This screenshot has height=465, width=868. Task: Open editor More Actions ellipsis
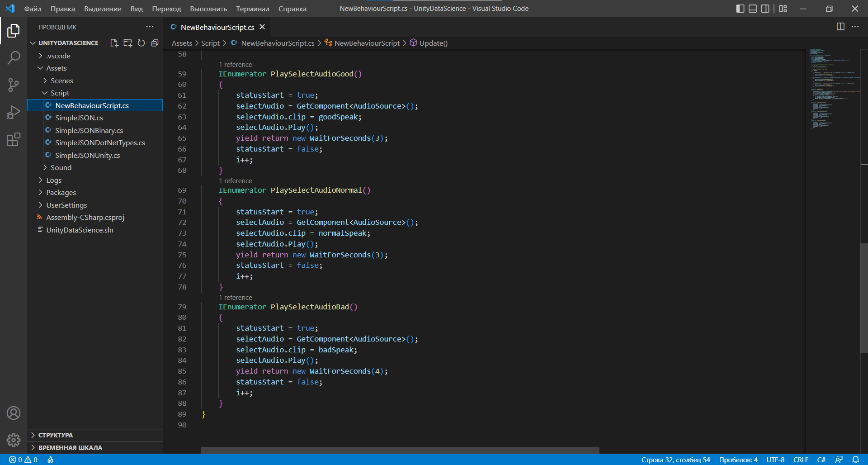point(855,27)
